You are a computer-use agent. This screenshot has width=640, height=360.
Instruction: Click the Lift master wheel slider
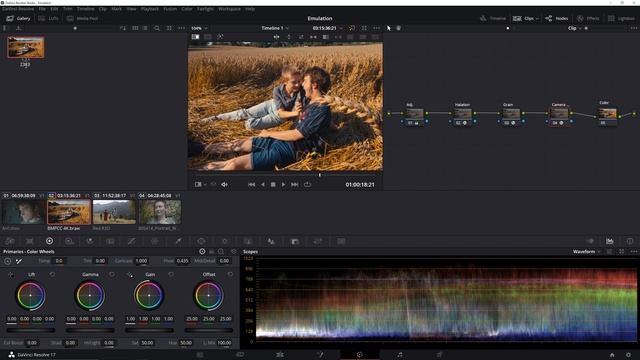click(x=31, y=330)
